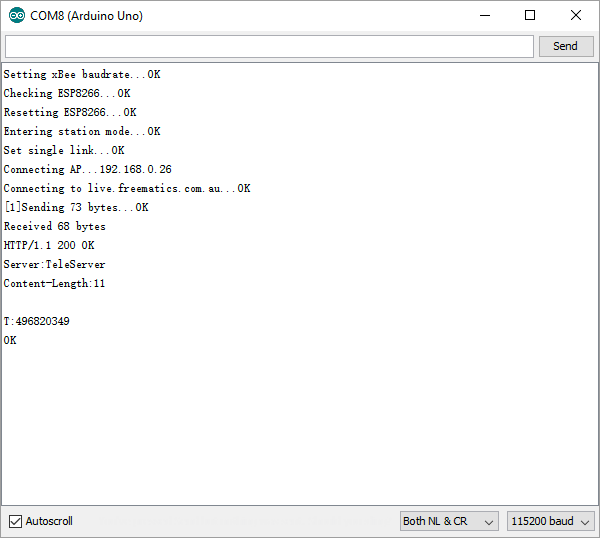Click the COM8 (Arduino Uno) window title
Viewport: 600px width, 538px height.
(x=86, y=16)
